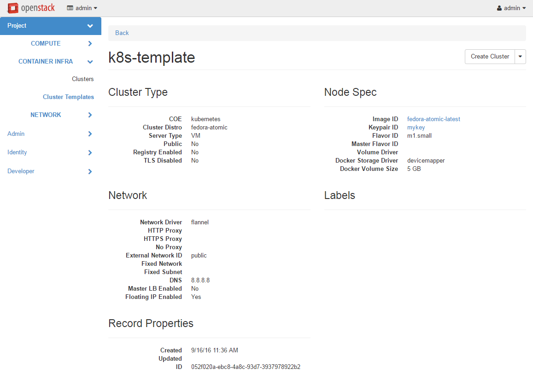Open the Clusters page

(x=82, y=79)
